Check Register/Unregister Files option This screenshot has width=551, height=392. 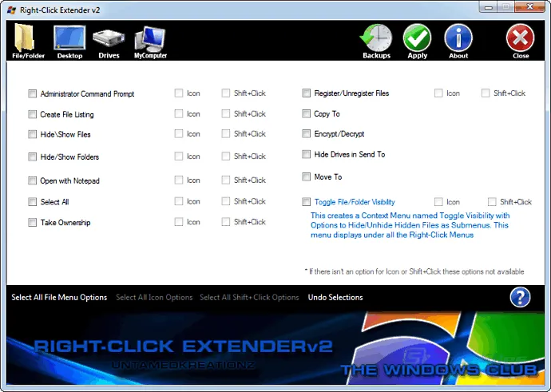[307, 93]
